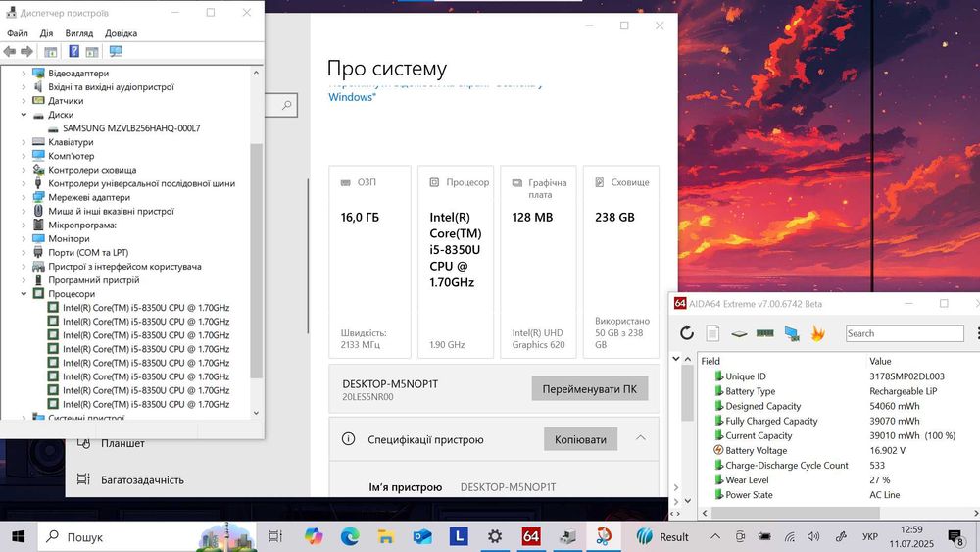Click the taskbar Пошук search box
This screenshot has height=552, width=980.
pos(148,537)
